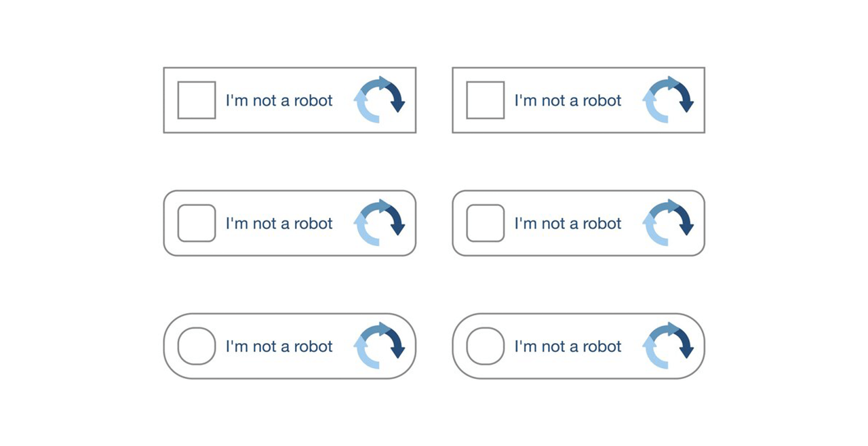
Task: Click "I'm not a robot" text in top-right box
Action: pos(568,100)
